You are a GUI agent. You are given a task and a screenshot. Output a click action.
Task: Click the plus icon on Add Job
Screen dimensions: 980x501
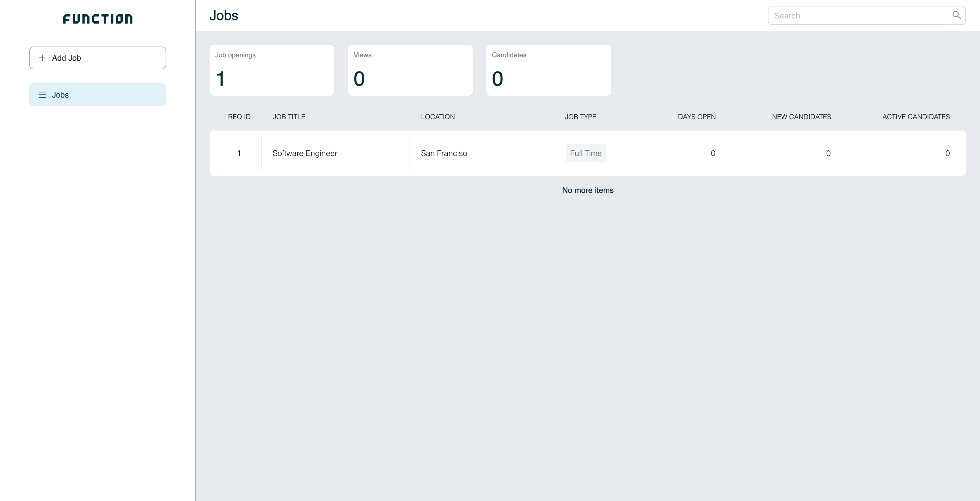42,58
